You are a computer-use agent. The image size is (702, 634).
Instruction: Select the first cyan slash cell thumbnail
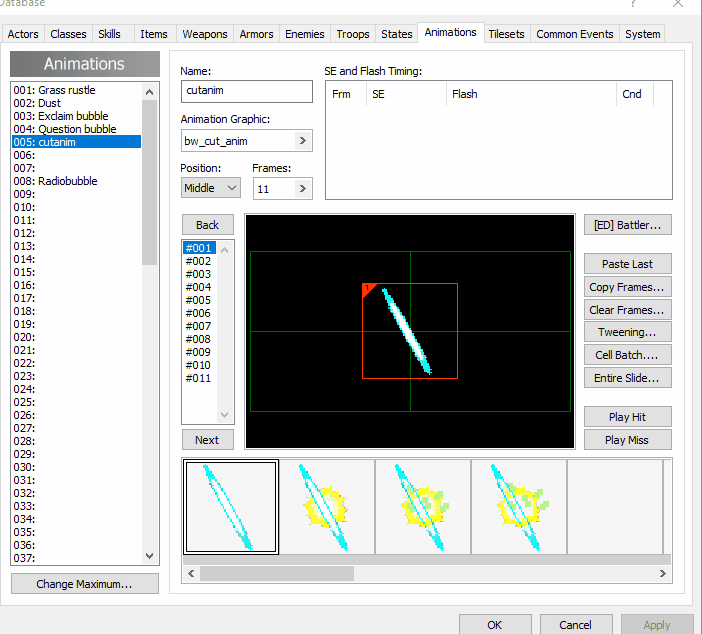(231, 506)
